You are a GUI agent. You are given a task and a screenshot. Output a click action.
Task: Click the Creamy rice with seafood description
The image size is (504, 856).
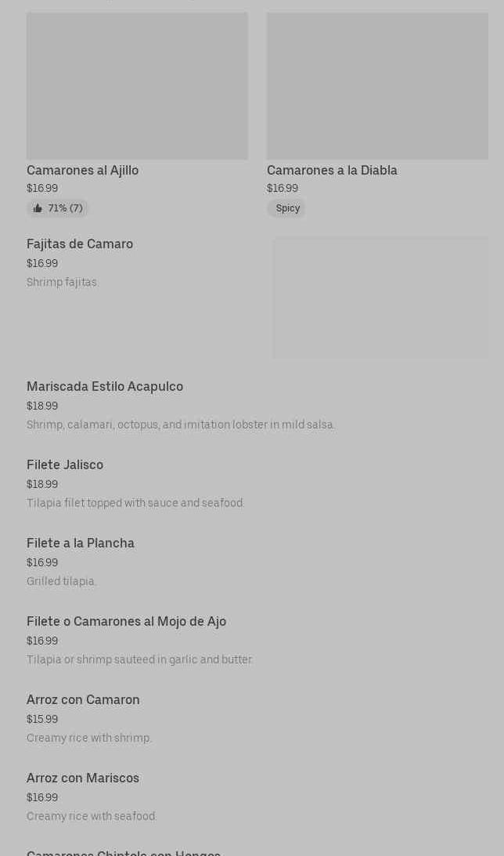[92, 816]
